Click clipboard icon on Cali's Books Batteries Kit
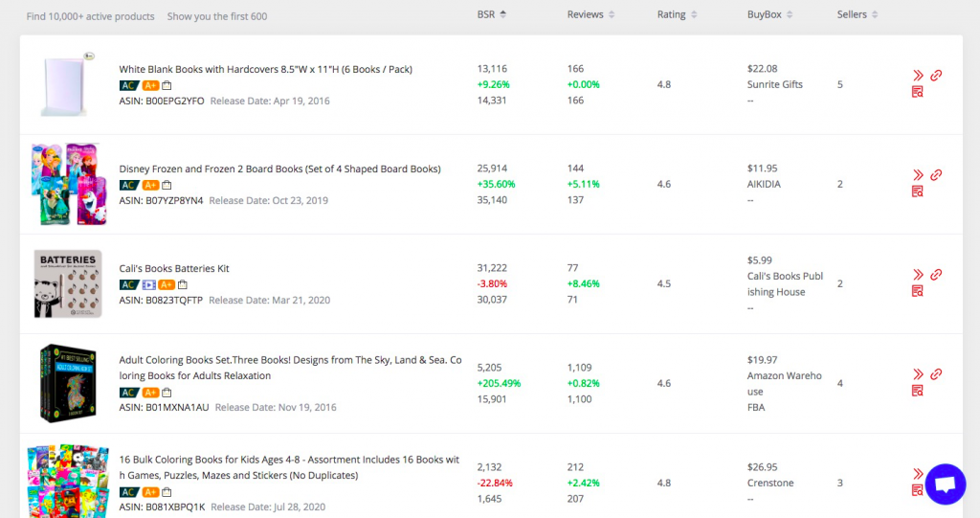This screenshot has width=980, height=518. [x=183, y=284]
